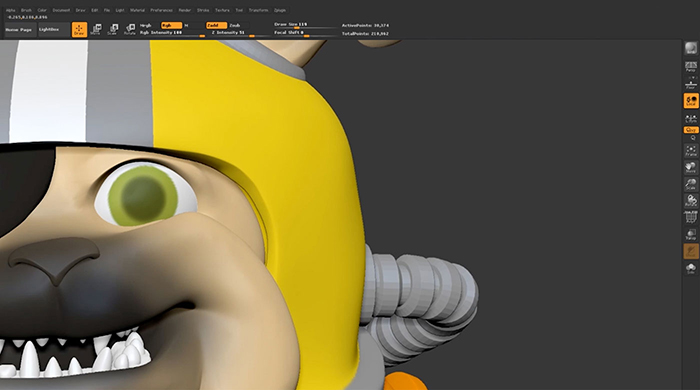Toggle the Floor grid icon
This screenshot has height=390, width=700.
691,84
